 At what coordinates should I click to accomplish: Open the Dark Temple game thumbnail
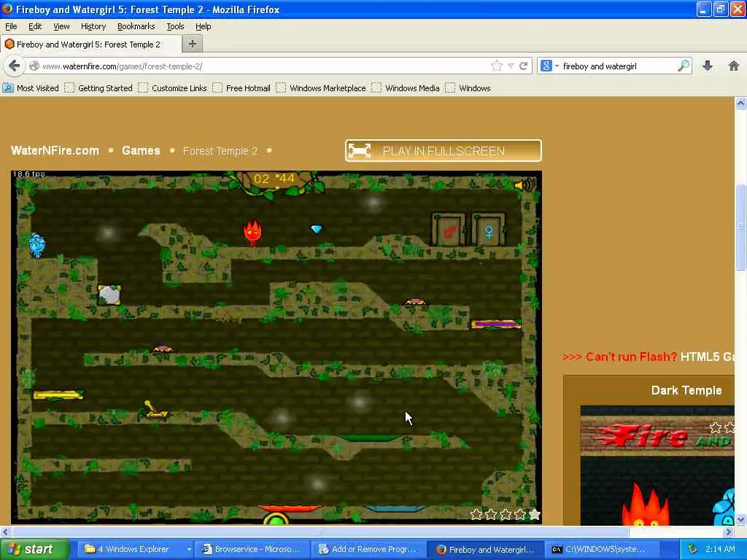coord(657,465)
